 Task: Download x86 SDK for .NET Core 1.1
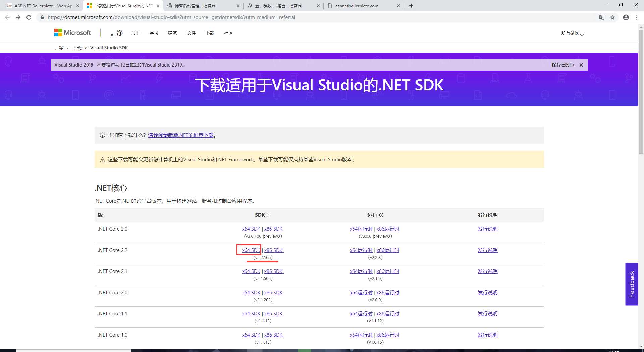tap(274, 314)
